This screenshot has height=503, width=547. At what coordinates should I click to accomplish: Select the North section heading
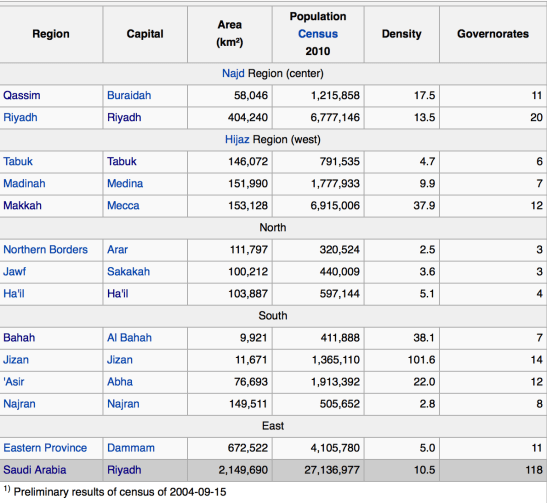click(x=273, y=228)
